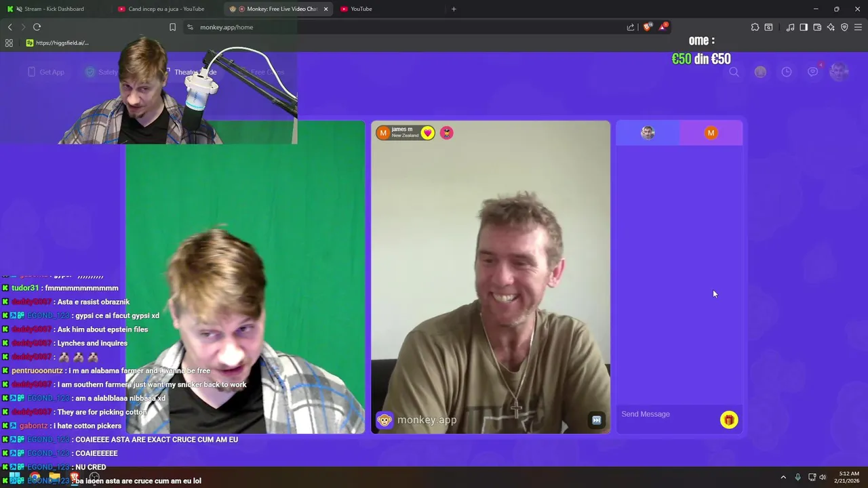Screen dimensions: 868x488
Task: Click the Get App button
Action: (46, 72)
